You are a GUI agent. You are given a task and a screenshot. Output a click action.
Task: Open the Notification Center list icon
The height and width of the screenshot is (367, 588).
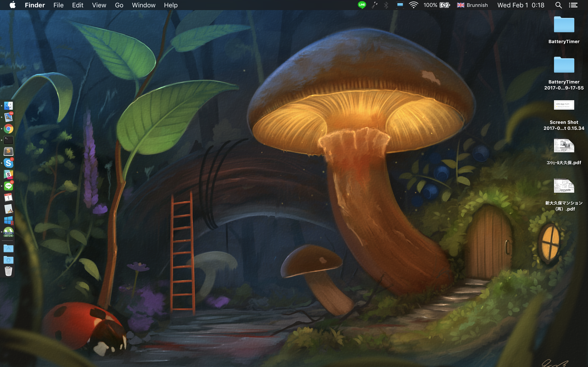[x=573, y=5]
